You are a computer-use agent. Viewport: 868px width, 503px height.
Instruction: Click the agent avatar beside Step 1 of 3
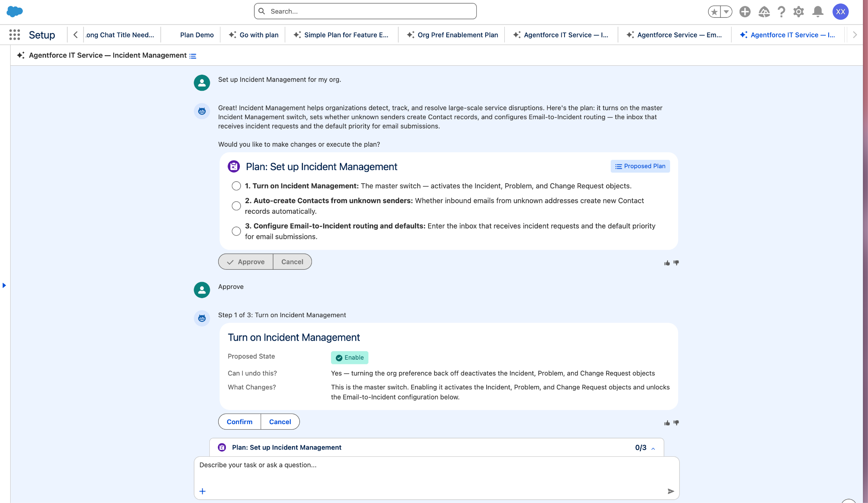coord(202,318)
